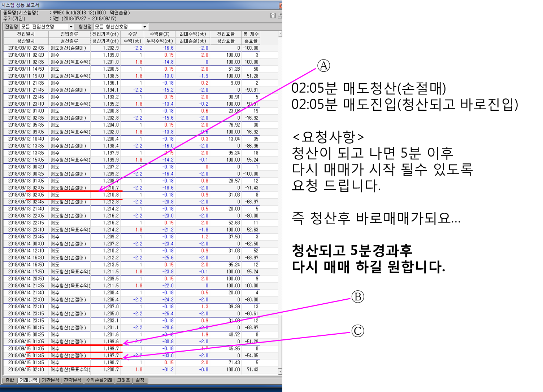Go to the 전략분석 tab
543x392 pixels.
pyautogui.click(x=73, y=380)
